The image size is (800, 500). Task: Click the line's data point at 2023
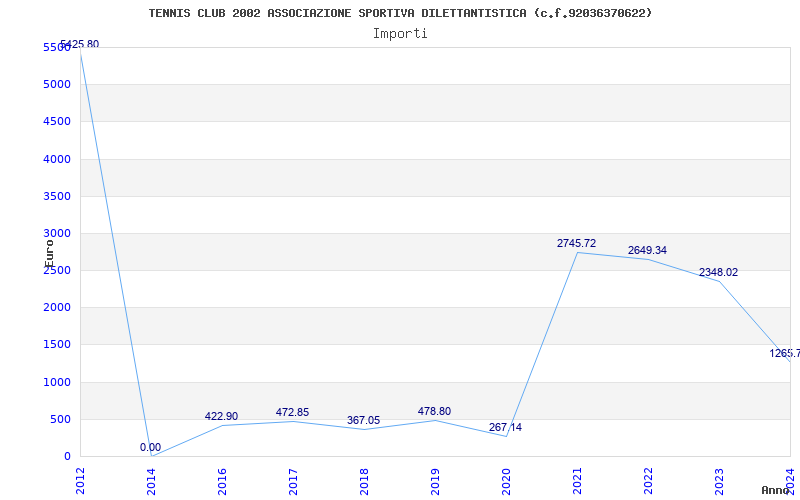(x=719, y=281)
